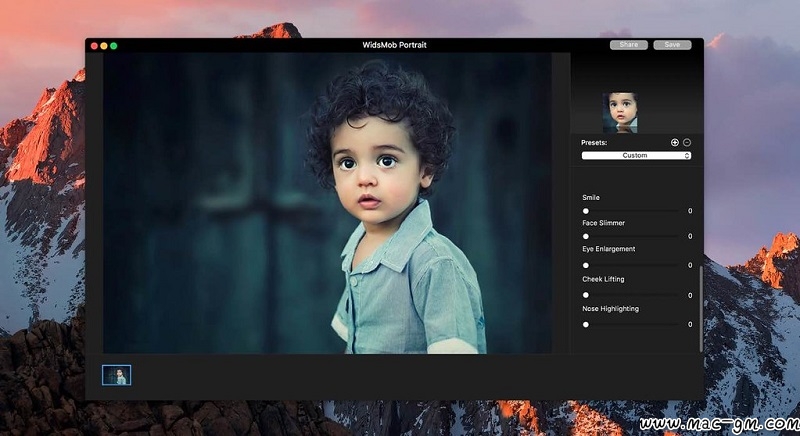Click the Eye Enlargement slider handle
This screenshot has height=436, width=800.
click(x=586, y=265)
